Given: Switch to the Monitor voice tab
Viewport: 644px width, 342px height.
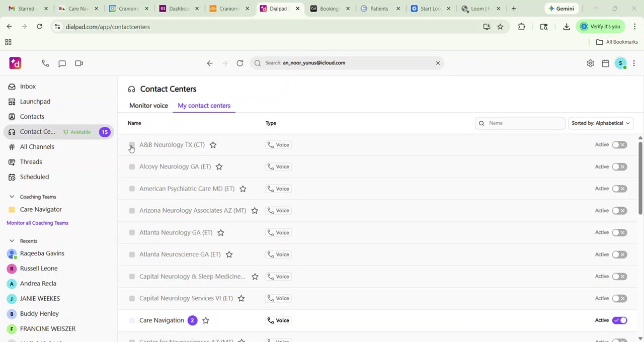Looking at the screenshot, I should (x=148, y=106).
